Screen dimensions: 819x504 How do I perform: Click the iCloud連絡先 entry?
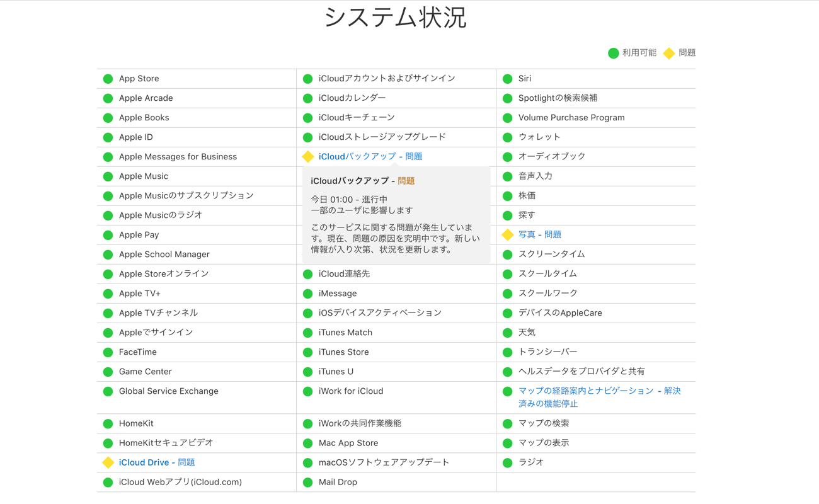(x=345, y=274)
